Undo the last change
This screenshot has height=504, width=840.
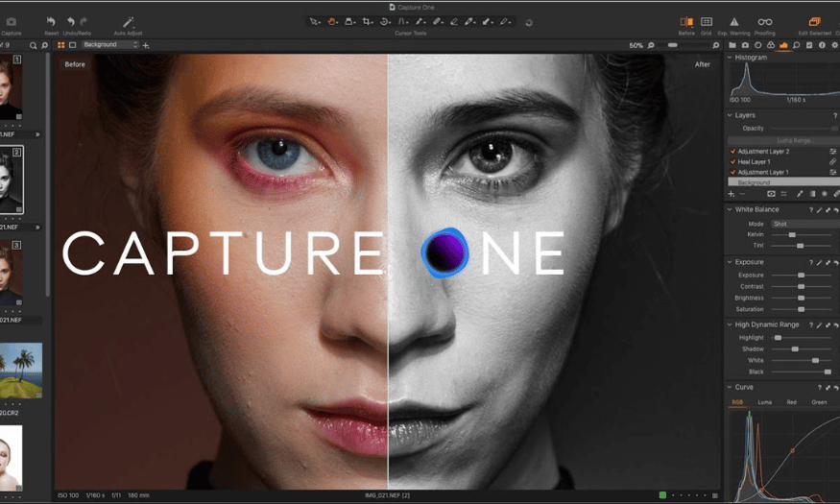tap(71, 21)
